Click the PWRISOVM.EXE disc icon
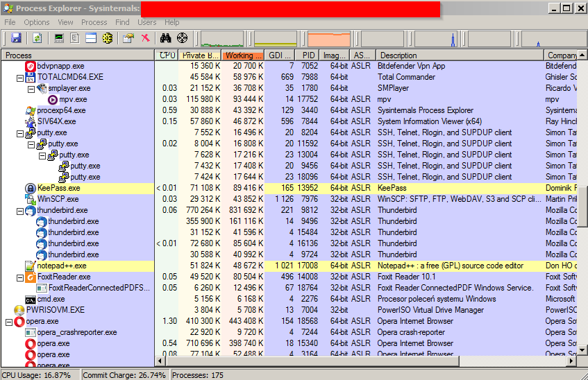This screenshot has height=380, width=588. coord(19,310)
